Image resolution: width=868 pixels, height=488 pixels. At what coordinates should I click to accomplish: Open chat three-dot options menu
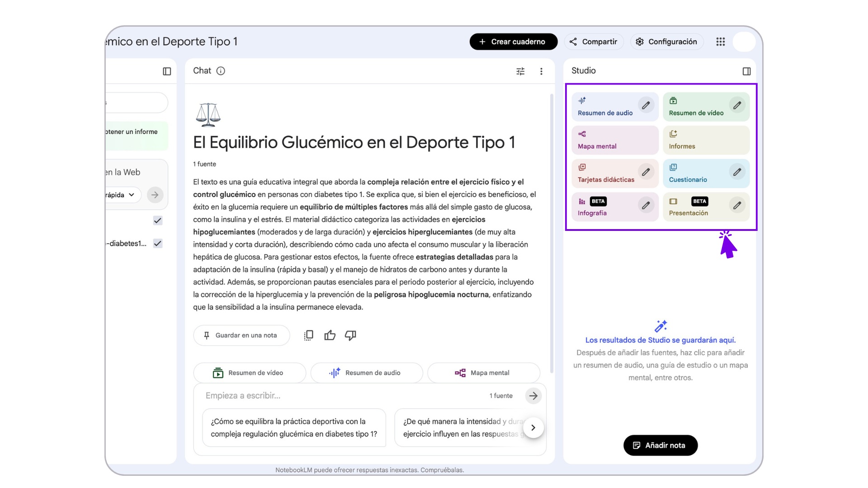pos(541,71)
